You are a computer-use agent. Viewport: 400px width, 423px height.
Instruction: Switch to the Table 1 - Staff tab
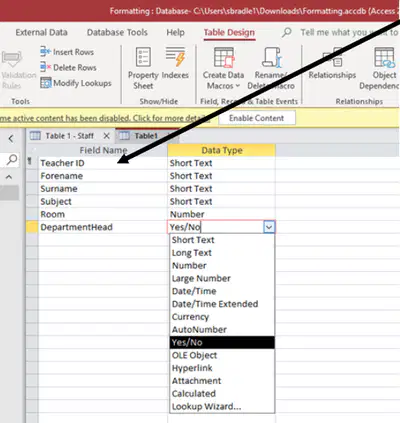pyautogui.click(x=70, y=136)
